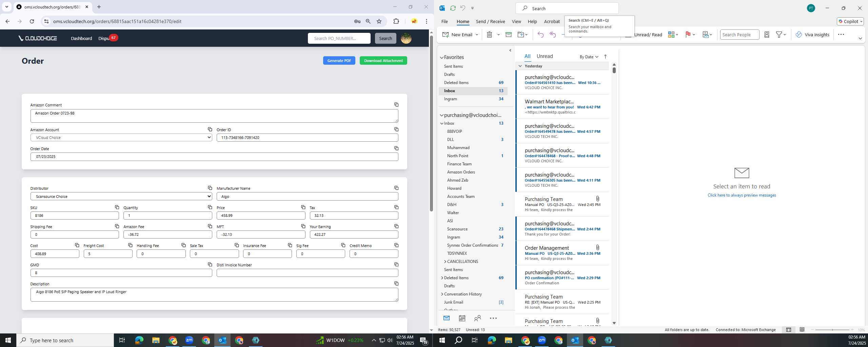
Task: Click the PO number Search button
Action: [x=385, y=38]
